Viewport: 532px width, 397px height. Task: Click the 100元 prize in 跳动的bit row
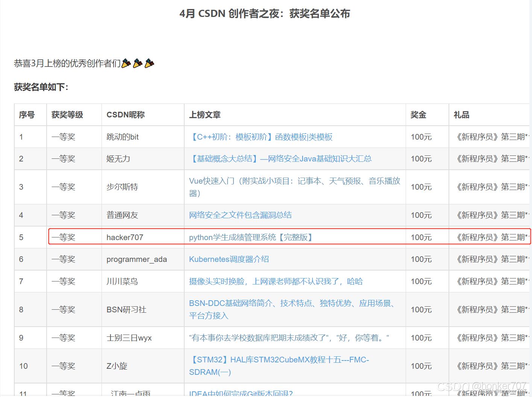[421, 137]
